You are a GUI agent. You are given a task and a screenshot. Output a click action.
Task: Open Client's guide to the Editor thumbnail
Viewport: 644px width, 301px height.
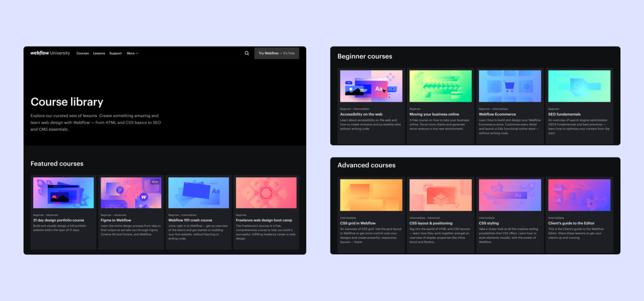[x=579, y=195]
